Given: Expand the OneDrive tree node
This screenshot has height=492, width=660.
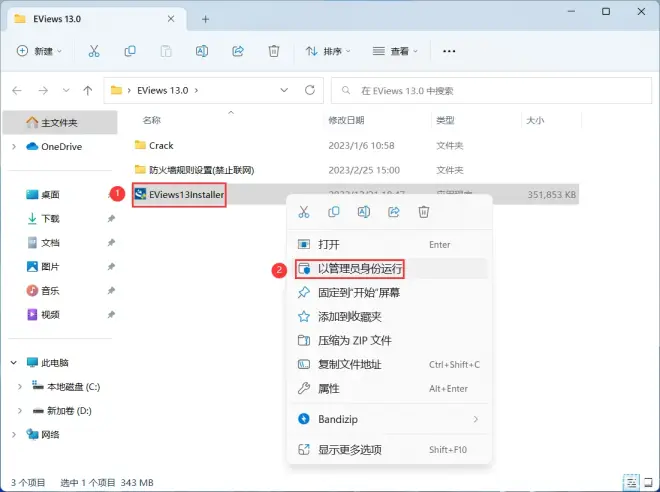Looking at the screenshot, I should tap(14, 146).
